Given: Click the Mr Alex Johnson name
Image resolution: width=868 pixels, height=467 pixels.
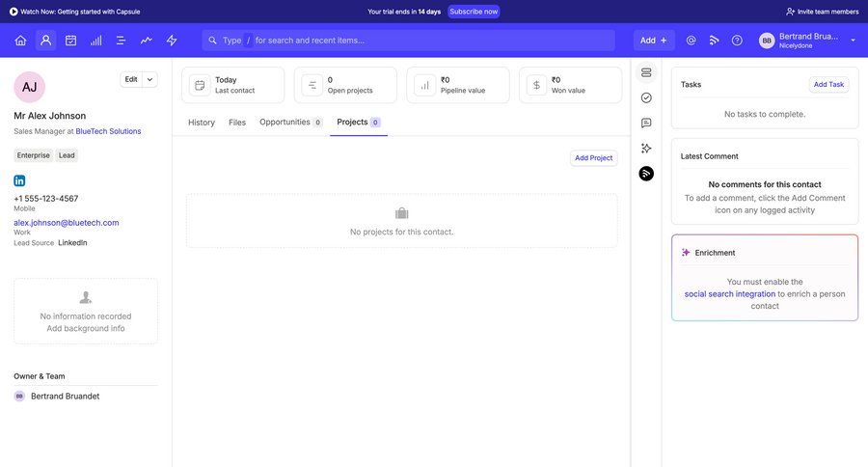Looking at the screenshot, I should pos(50,116).
